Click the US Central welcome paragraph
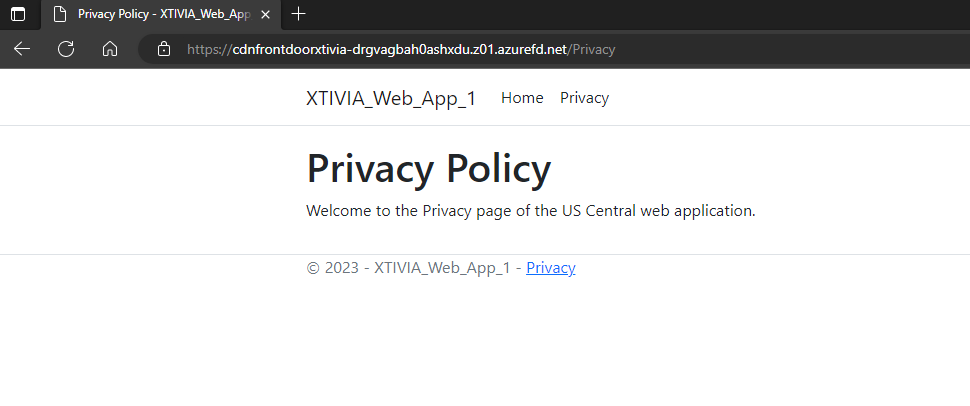The height and width of the screenshot is (406, 970). 530,211
